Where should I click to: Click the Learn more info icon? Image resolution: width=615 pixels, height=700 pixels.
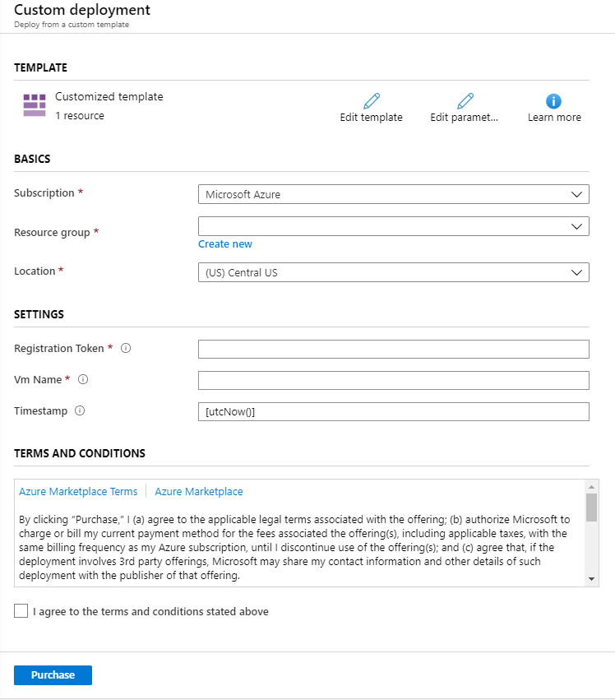(x=554, y=101)
